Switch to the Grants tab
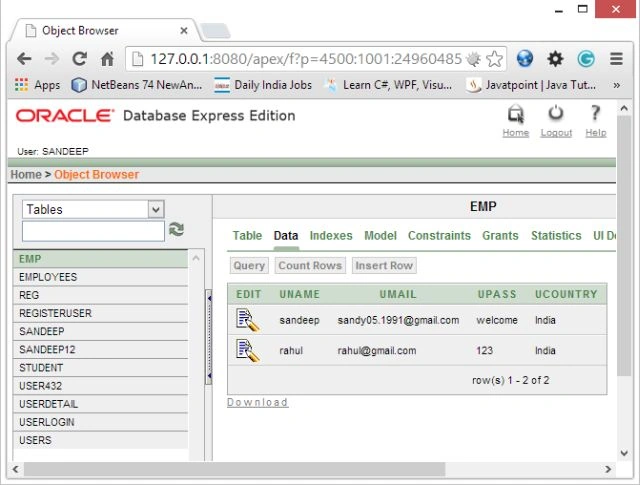Image resolution: width=640 pixels, height=485 pixels. pos(500,236)
